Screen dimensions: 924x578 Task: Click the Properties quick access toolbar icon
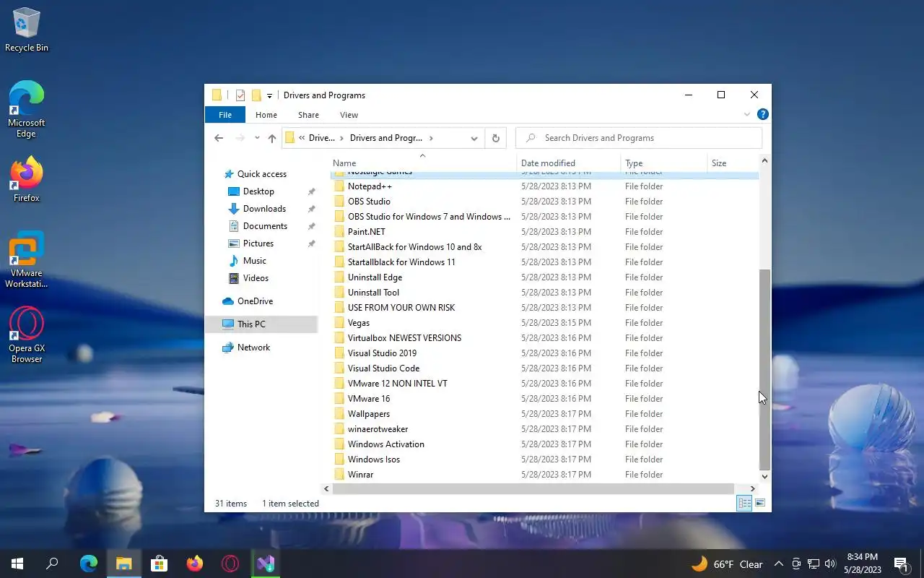tap(240, 95)
